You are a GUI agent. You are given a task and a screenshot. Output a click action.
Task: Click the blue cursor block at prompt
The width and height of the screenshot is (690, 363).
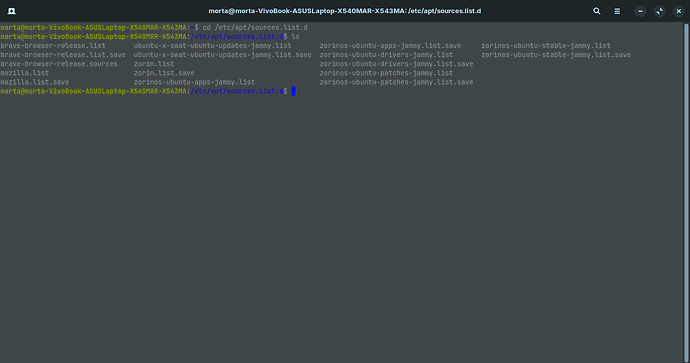click(x=293, y=91)
